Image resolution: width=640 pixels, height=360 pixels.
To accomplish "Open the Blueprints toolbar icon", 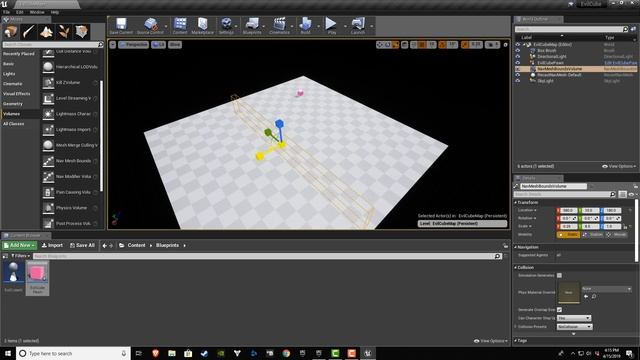I will pyautogui.click(x=252, y=26).
